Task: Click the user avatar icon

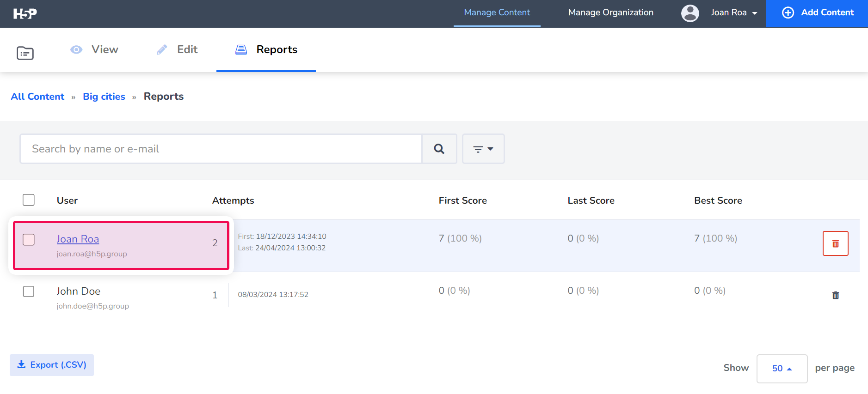Action: pyautogui.click(x=690, y=13)
